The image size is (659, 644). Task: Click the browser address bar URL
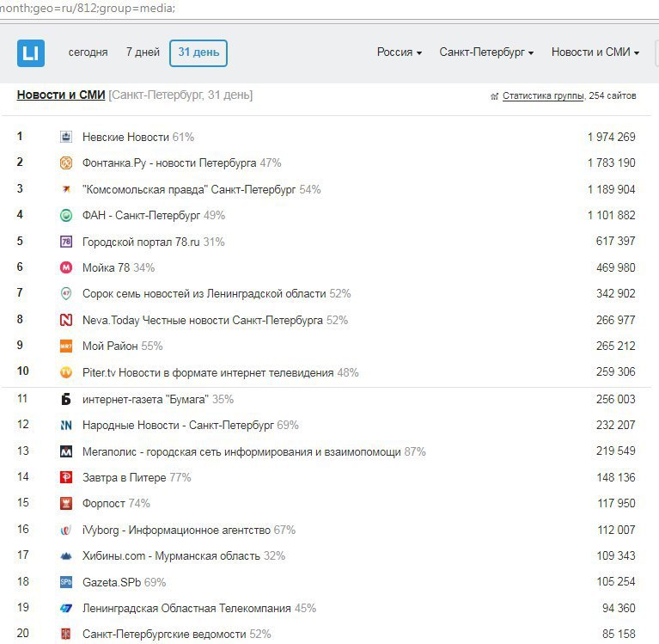pyautogui.click(x=88, y=9)
